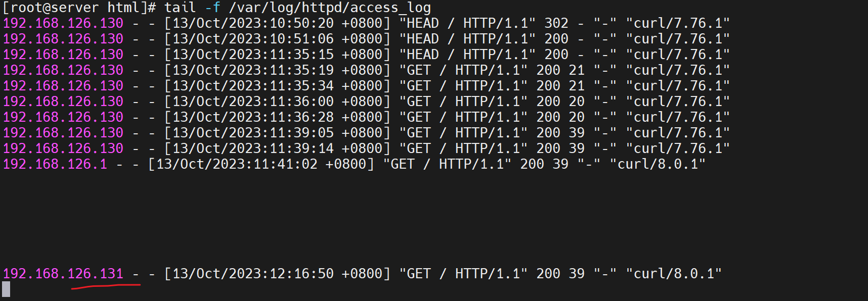Click the [root@server html]# prompt
The width and height of the screenshot is (868, 301).
click(79, 8)
